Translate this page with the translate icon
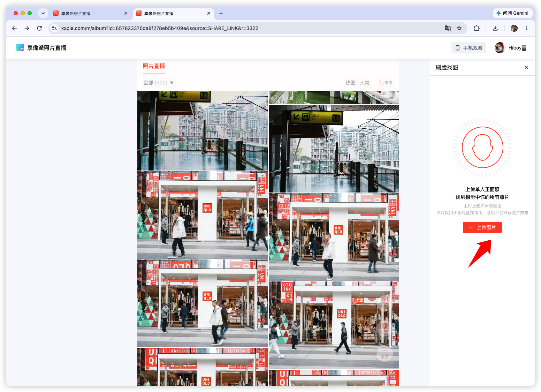This screenshot has height=392, width=541. [x=448, y=28]
